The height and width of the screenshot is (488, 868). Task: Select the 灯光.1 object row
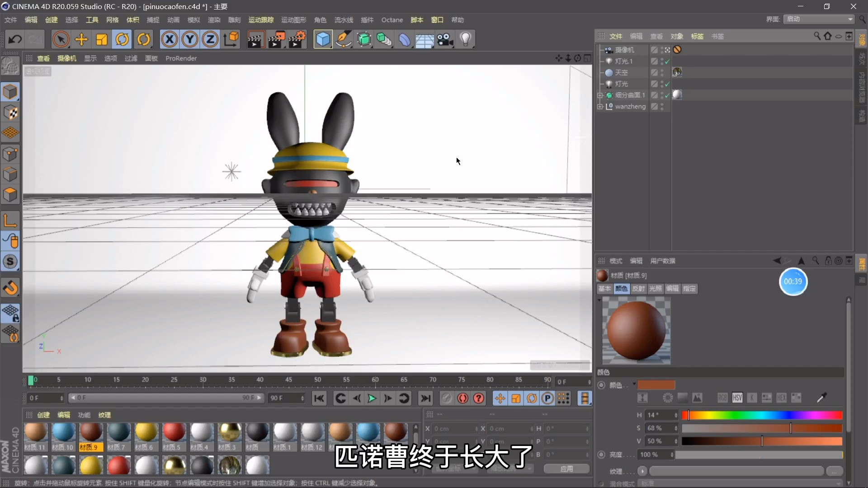click(623, 61)
